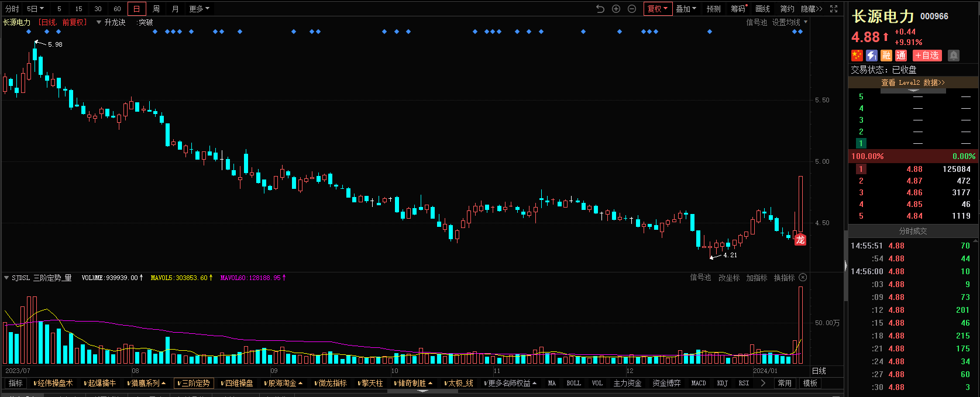The width and height of the screenshot is (980, 397).
Task: Click 筹码 chips button
Action: [x=738, y=9]
